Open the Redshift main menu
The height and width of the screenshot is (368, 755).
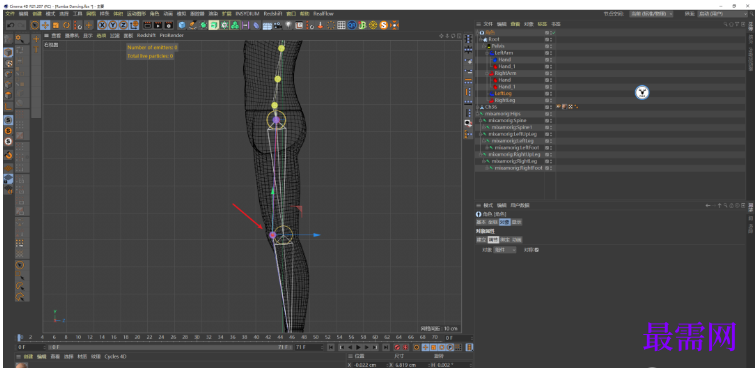(x=273, y=14)
